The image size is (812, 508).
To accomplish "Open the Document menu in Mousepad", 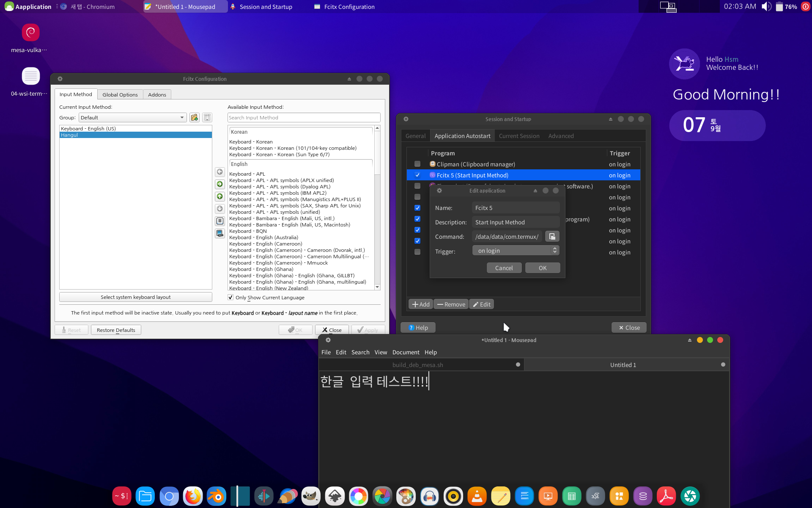I will (x=406, y=352).
